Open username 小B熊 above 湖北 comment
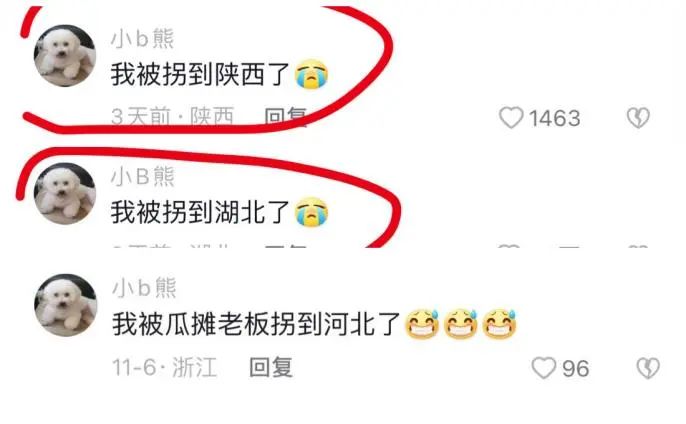The width and height of the screenshot is (686, 424). click(x=143, y=176)
